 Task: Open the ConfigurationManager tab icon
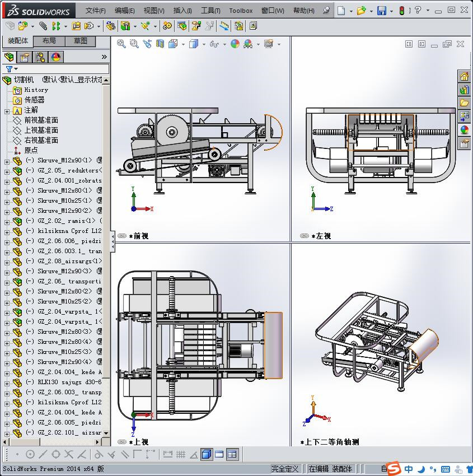(x=40, y=57)
